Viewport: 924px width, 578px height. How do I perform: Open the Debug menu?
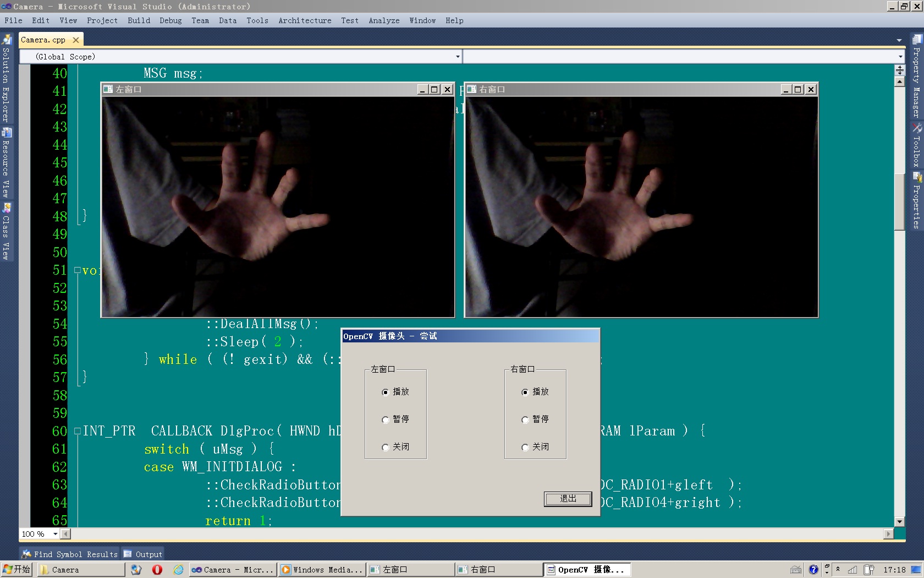pos(170,20)
